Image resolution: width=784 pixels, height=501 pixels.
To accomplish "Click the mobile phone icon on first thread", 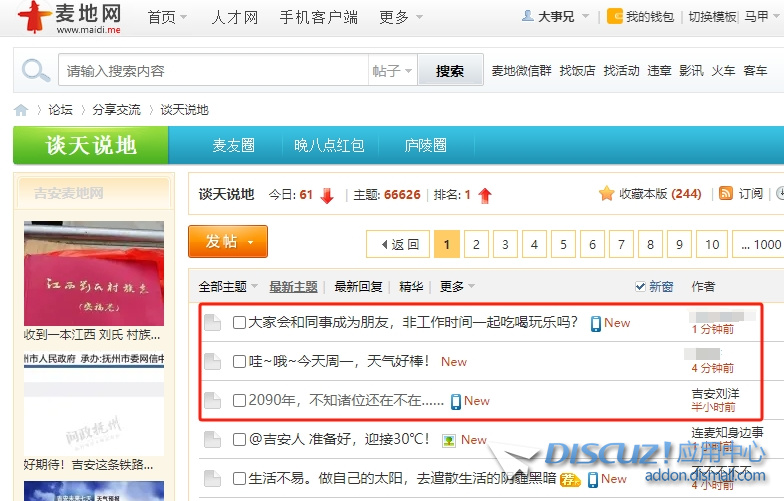I will click(x=596, y=323).
